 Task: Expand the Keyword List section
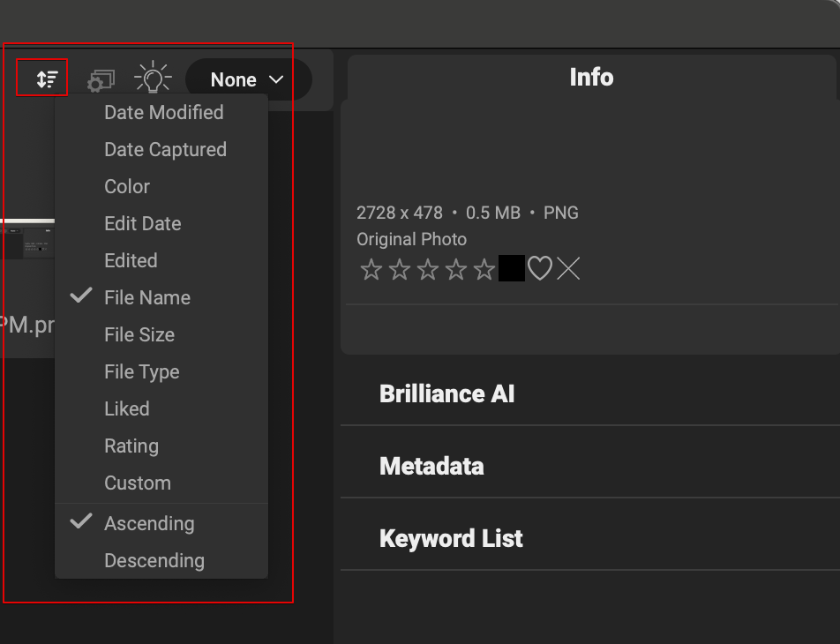point(451,538)
